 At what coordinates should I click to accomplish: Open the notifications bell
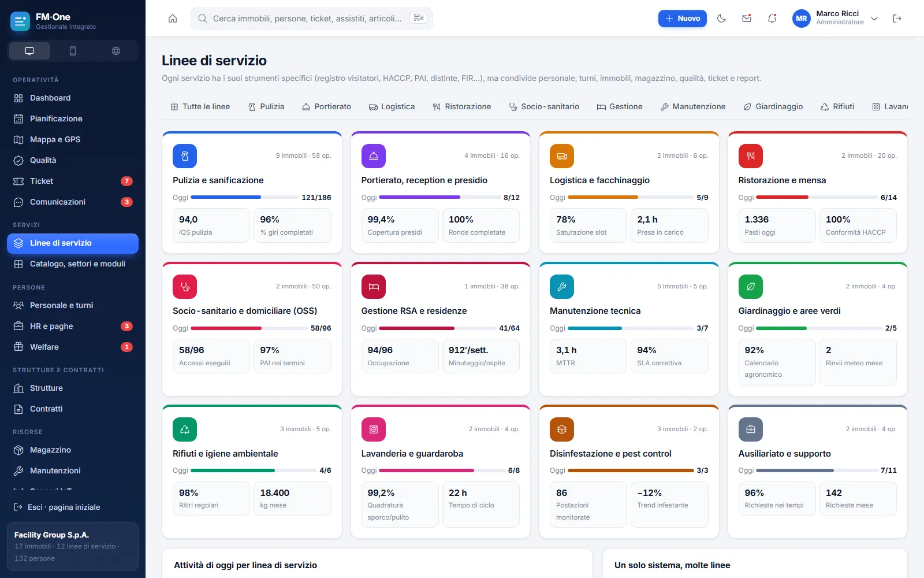point(772,18)
